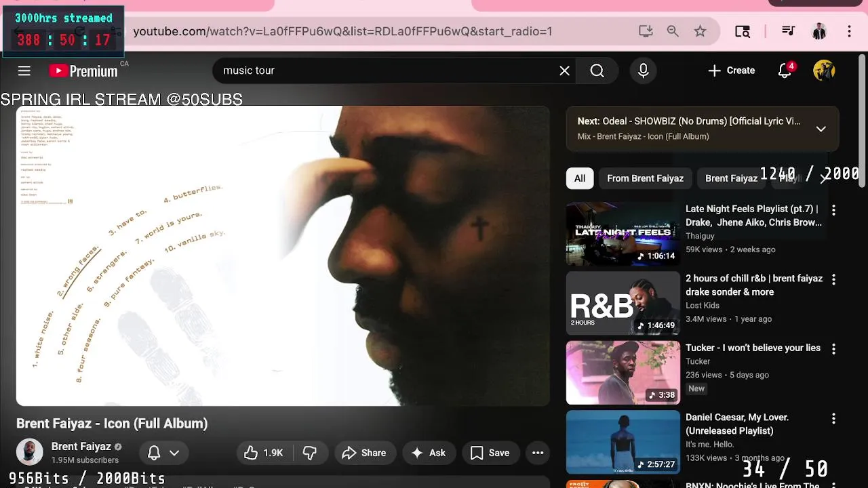Open Brent Faiyaz channel avatar
The image size is (868, 488).
[x=30, y=453]
